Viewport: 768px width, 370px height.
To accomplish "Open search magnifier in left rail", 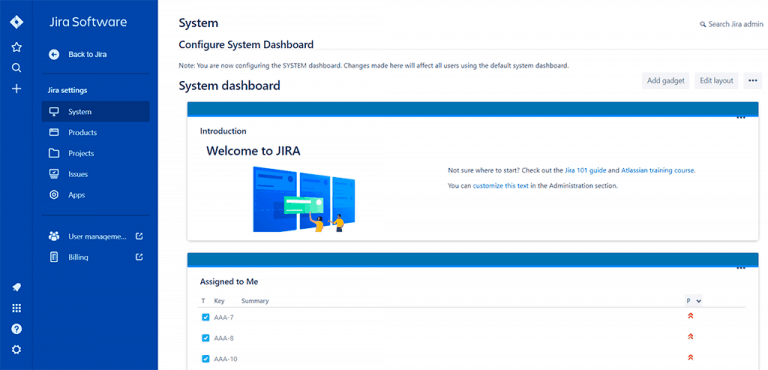I will tap(16, 68).
